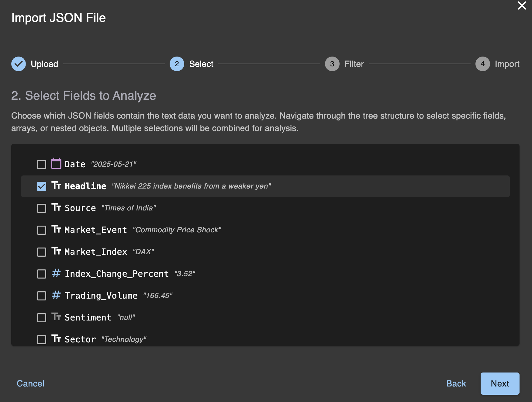Viewport: 532px width, 402px height.
Task: Click the calendar icon beside Date
Action: coord(57,164)
